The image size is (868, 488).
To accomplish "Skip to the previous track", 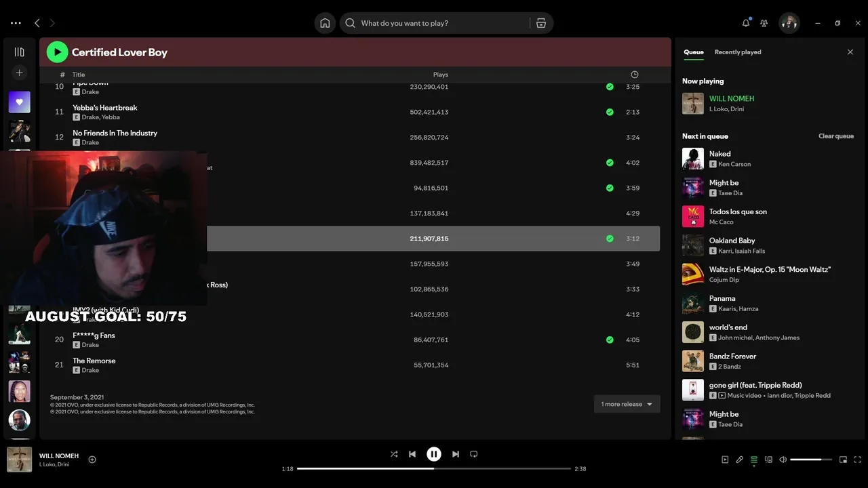I will pos(412,454).
